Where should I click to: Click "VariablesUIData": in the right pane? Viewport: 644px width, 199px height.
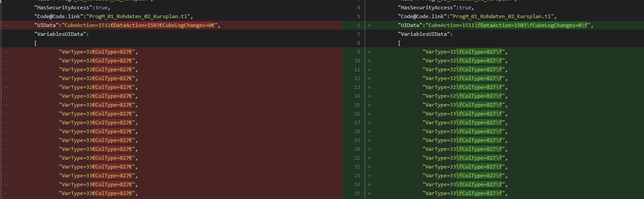tap(425, 34)
